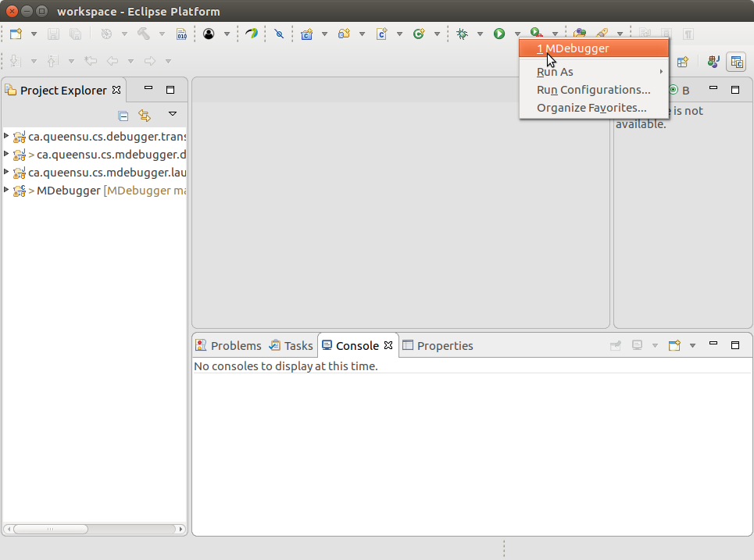Minimize the Project Explorer view
This screenshot has width=754, height=560.
coord(148,88)
